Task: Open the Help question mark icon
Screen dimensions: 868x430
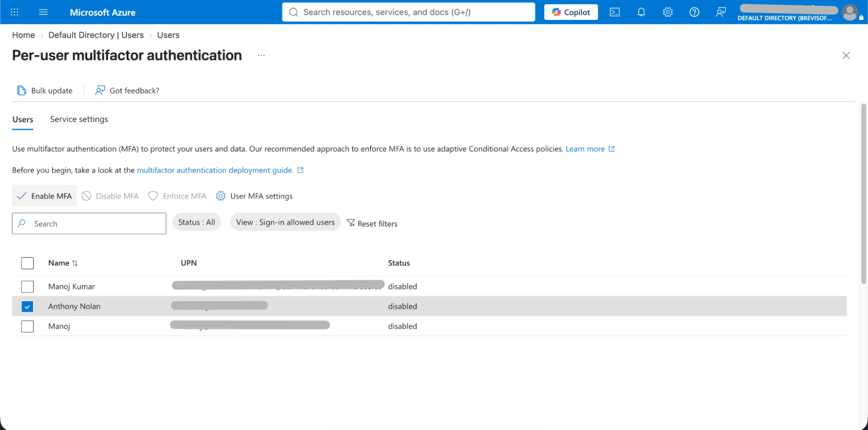Action: tap(694, 12)
